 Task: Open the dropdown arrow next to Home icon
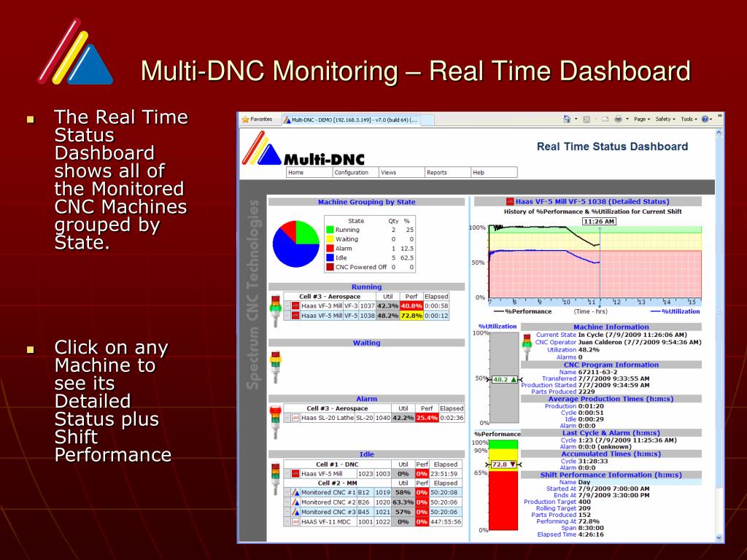(x=576, y=120)
